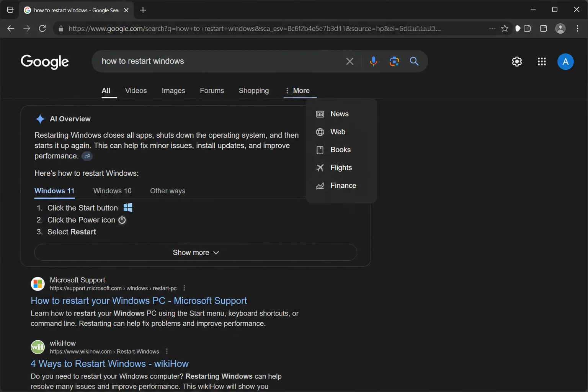Screen dimensions: 588x392
Task: Open a new tab with plus icon
Action: (143, 10)
